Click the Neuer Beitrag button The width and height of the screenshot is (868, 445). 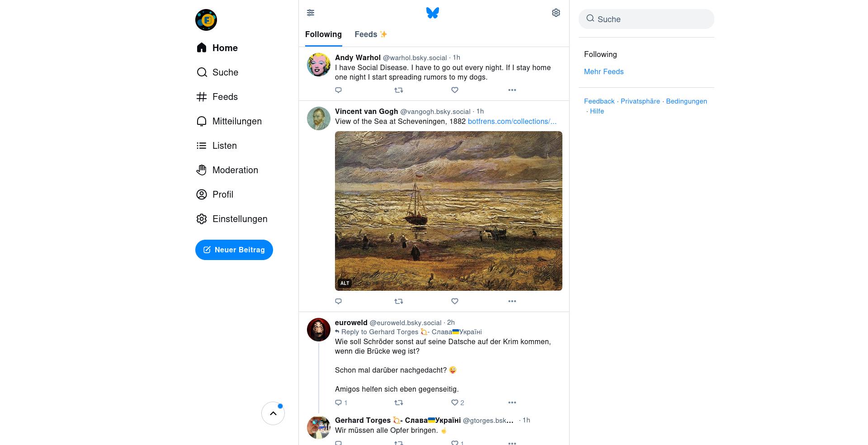click(x=234, y=250)
